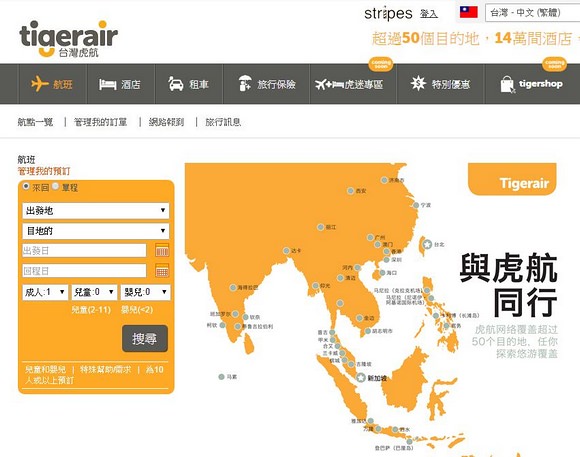This screenshot has width=580, height=457.
Task: Click the 搜尋 search button
Action: [145, 339]
